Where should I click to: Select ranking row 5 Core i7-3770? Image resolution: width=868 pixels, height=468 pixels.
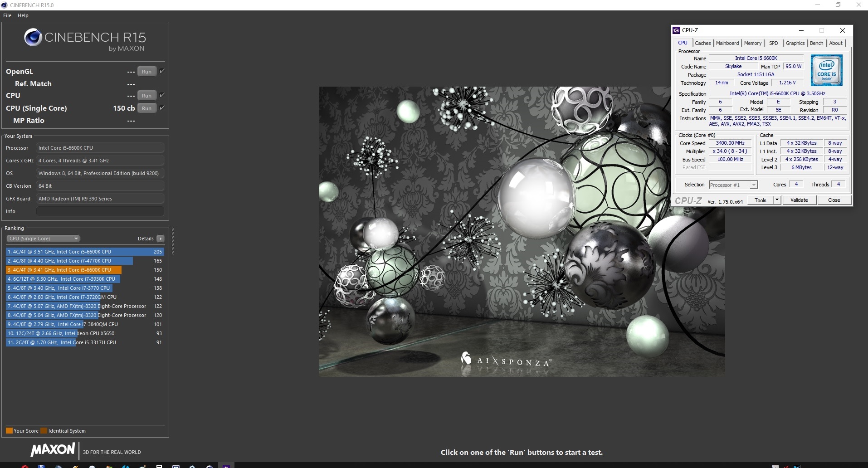pyautogui.click(x=85, y=288)
